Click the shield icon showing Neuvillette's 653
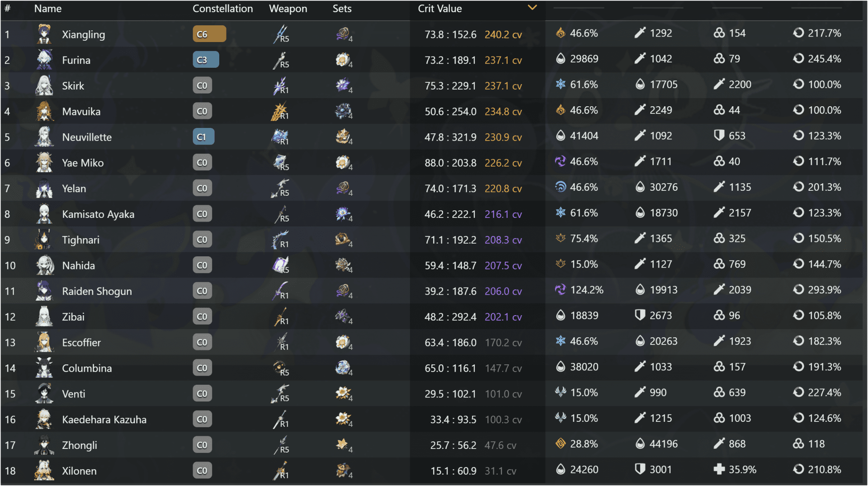Image resolution: width=868 pixels, height=486 pixels. click(719, 136)
